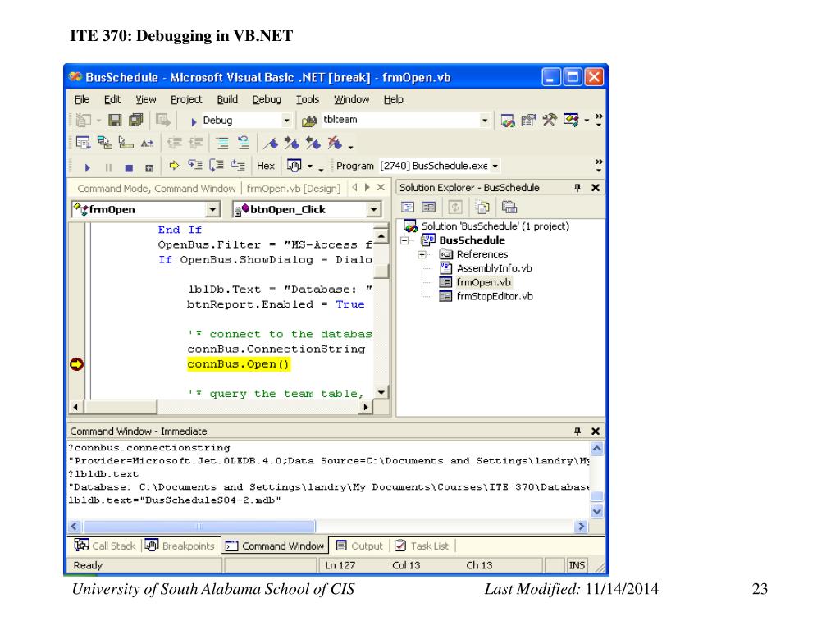Toggle pin on Solution Explorer panel
This screenshot has height=630, width=840.
pyautogui.click(x=577, y=188)
